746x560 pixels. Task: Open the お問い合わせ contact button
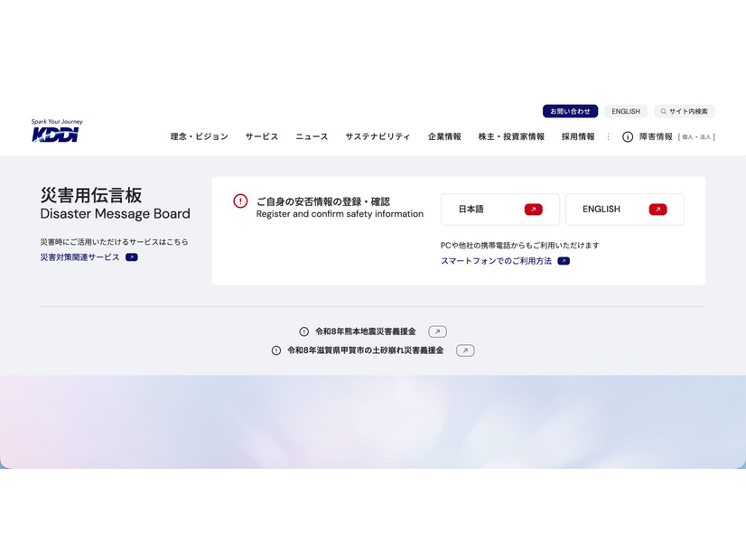pyautogui.click(x=570, y=111)
